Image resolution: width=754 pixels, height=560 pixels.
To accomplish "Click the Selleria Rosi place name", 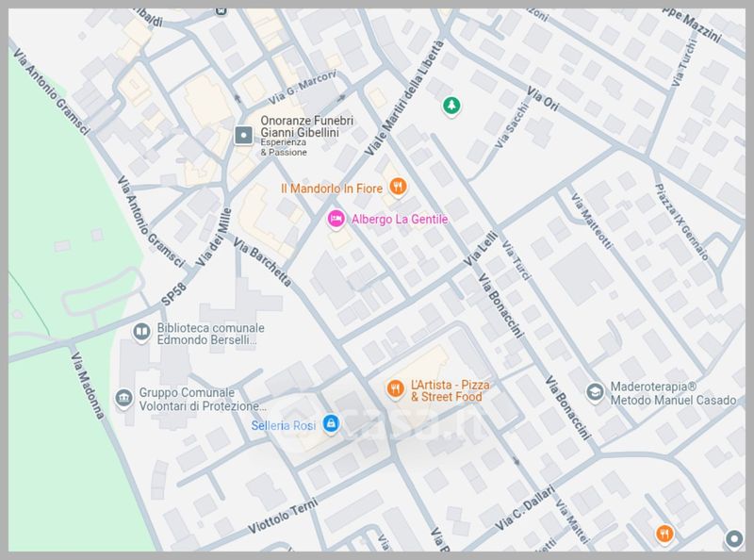I will 283,424.
